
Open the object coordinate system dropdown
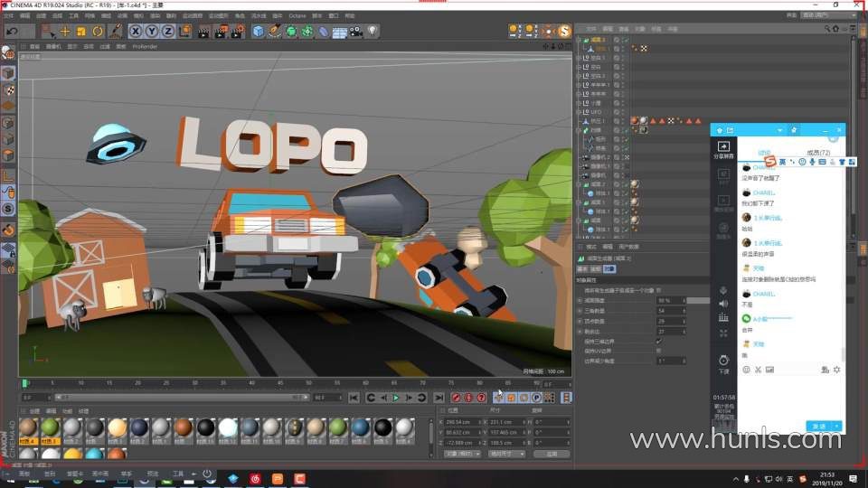[464, 454]
